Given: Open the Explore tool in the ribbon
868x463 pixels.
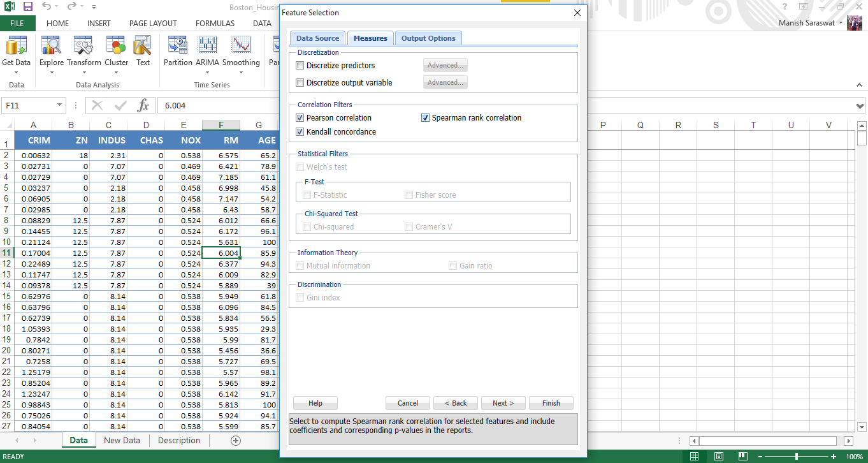Looking at the screenshot, I should tap(51, 51).
